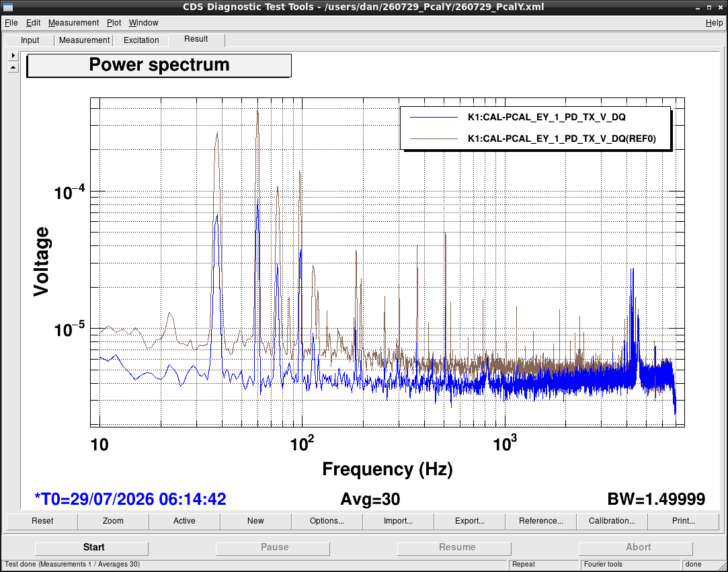Open the window menu icon in title bar

[8, 7]
